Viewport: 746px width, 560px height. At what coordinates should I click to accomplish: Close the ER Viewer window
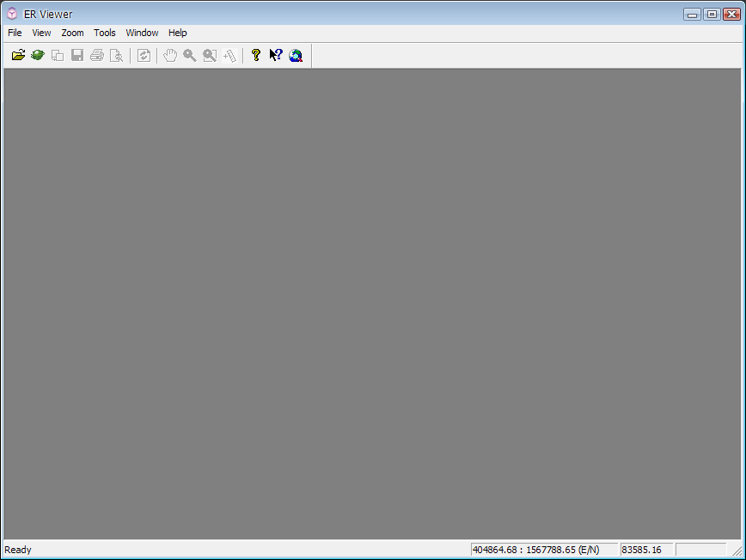pos(731,15)
